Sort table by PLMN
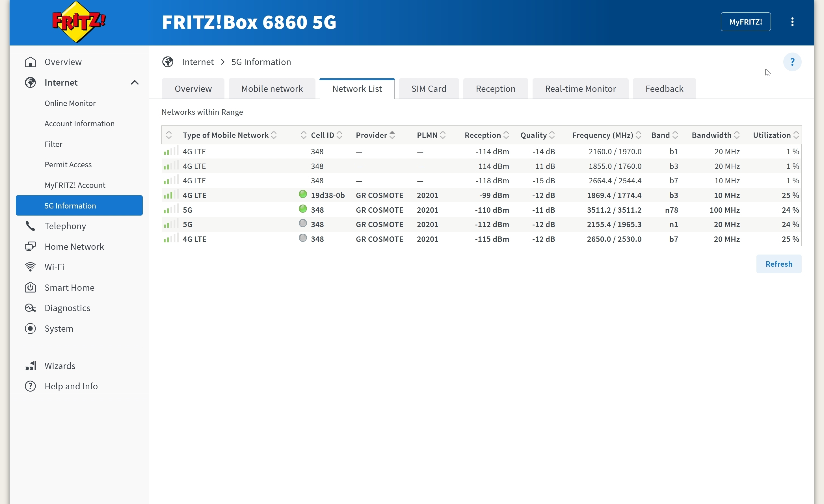The height and width of the screenshot is (504, 824). [431, 135]
